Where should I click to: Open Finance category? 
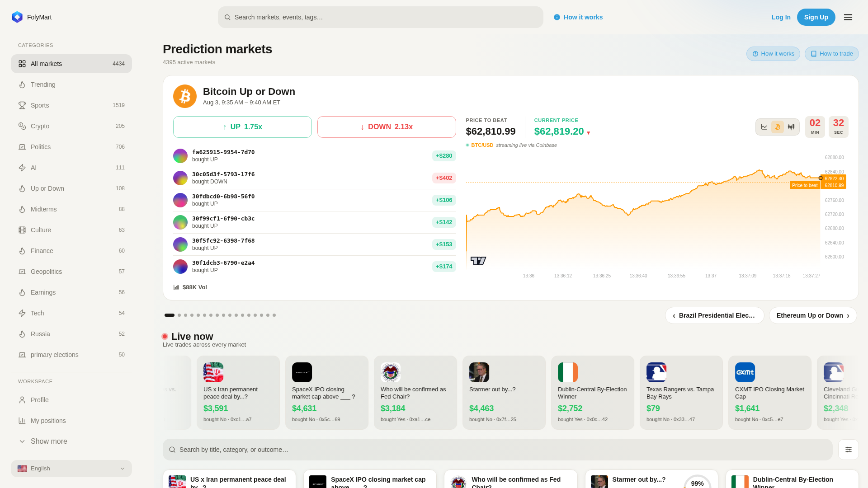(x=71, y=251)
